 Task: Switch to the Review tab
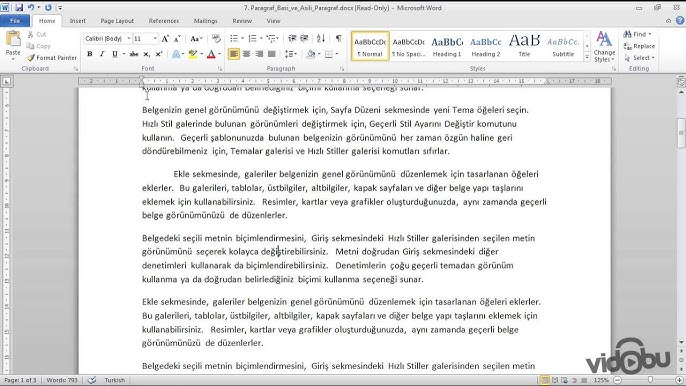[242, 21]
